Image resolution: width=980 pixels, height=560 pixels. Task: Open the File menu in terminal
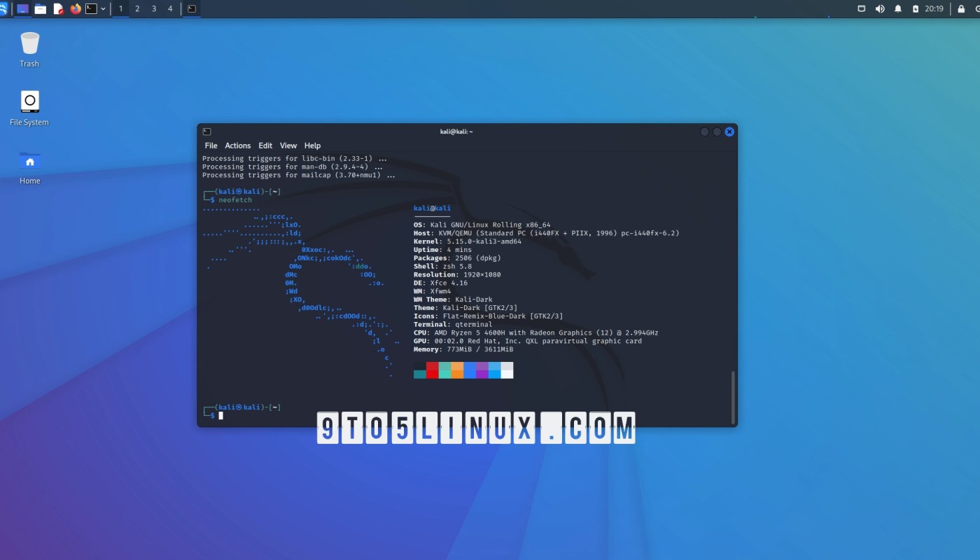[x=211, y=146]
